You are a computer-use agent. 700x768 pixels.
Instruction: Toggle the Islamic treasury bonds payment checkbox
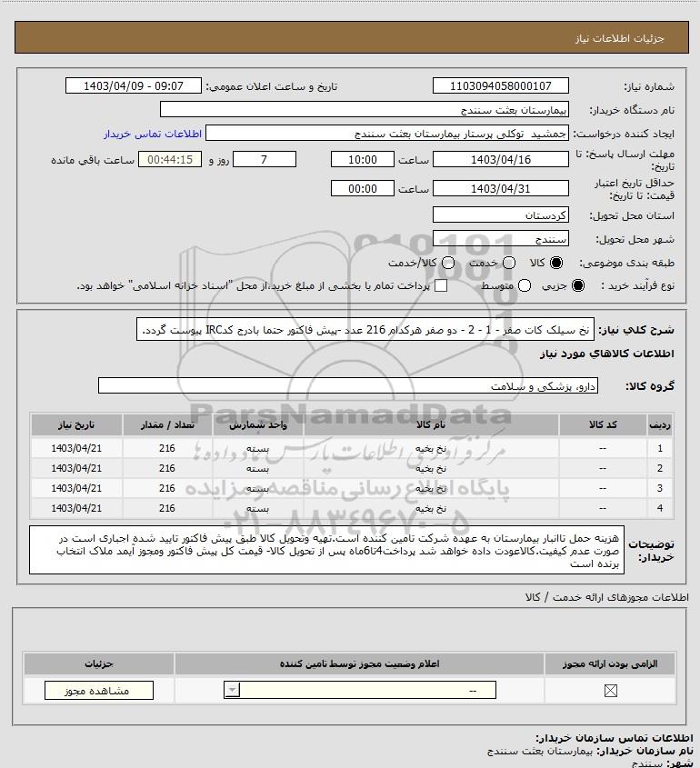441,285
